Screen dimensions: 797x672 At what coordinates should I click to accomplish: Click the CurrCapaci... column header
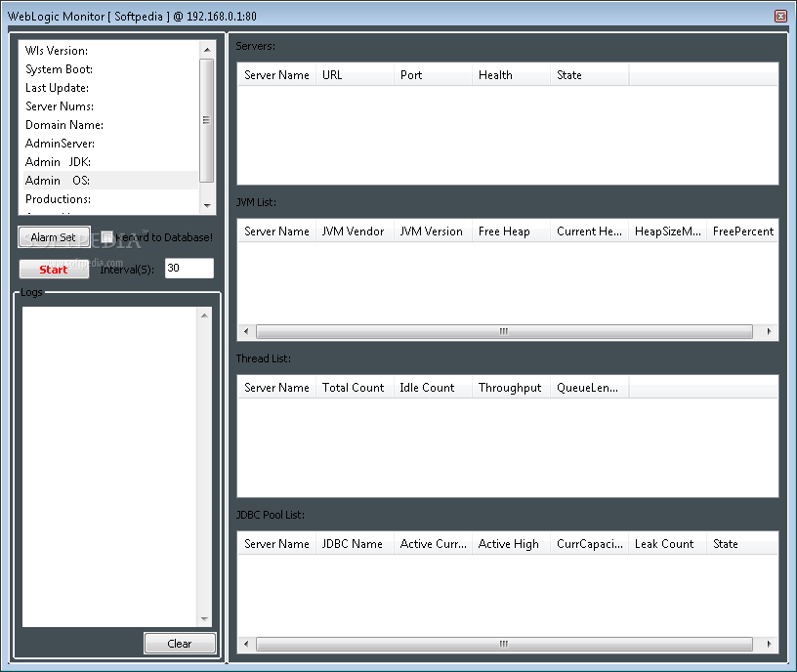point(590,544)
